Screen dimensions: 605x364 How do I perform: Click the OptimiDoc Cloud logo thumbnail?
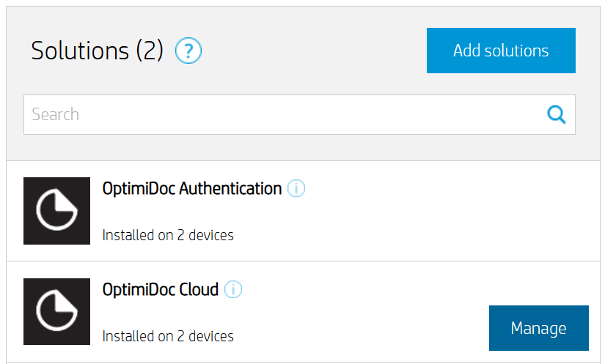(x=56, y=312)
